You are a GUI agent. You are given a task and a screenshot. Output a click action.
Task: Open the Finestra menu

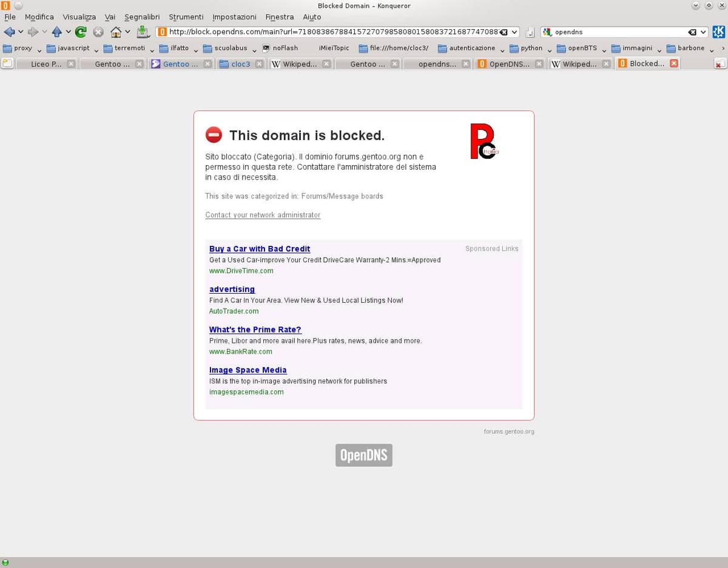point(280,17)
